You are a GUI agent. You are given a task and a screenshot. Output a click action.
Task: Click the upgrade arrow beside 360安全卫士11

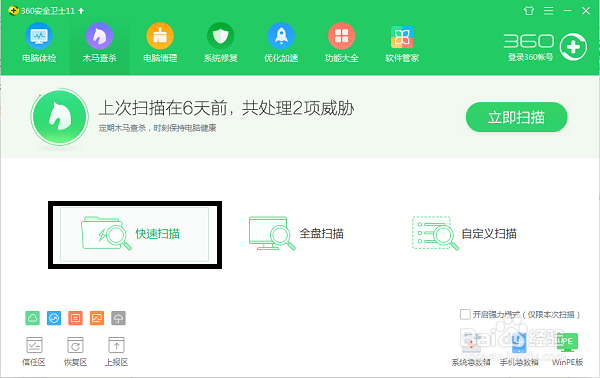click(81, 11)
